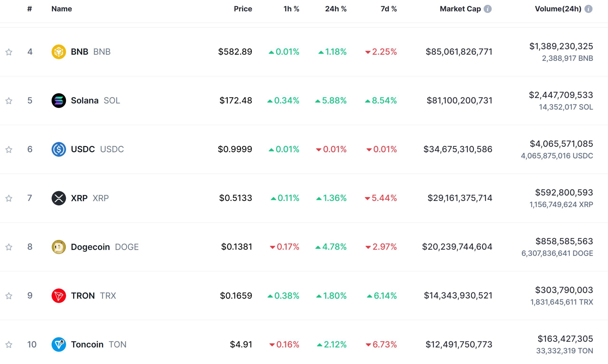Open the Volume(24h) info icon

[x=588, y=9]
